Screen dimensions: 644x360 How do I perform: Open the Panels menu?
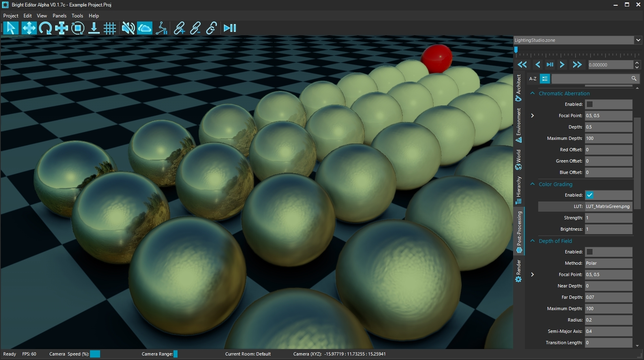click(x=60, y=16)
